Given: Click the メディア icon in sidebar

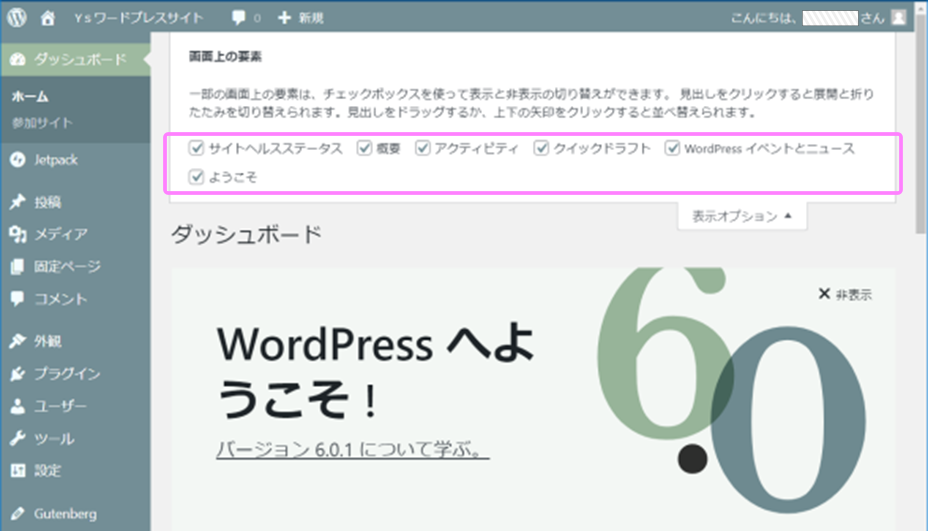Looking at the screenshot, I should (x=18, y=234).
